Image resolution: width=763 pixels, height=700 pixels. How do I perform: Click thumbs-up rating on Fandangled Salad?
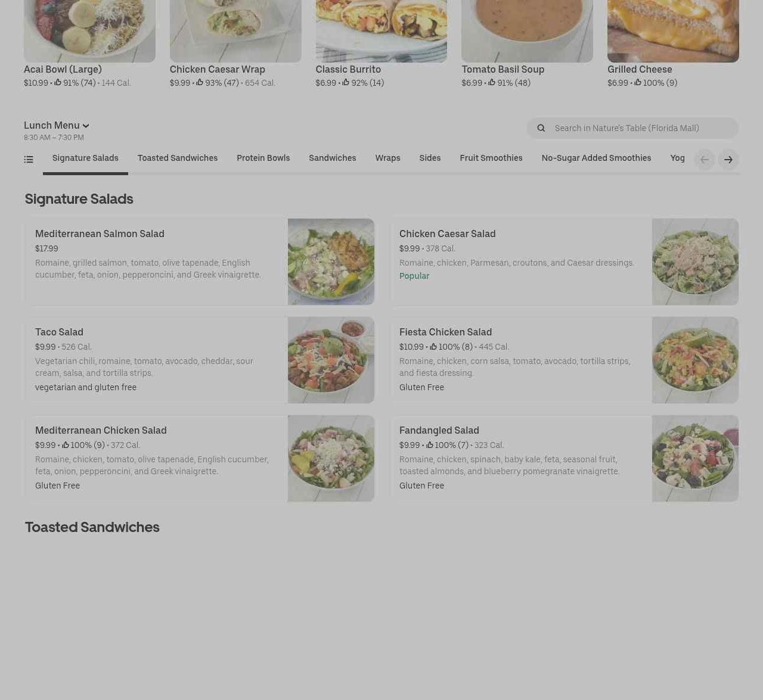(x=429, y=445)
